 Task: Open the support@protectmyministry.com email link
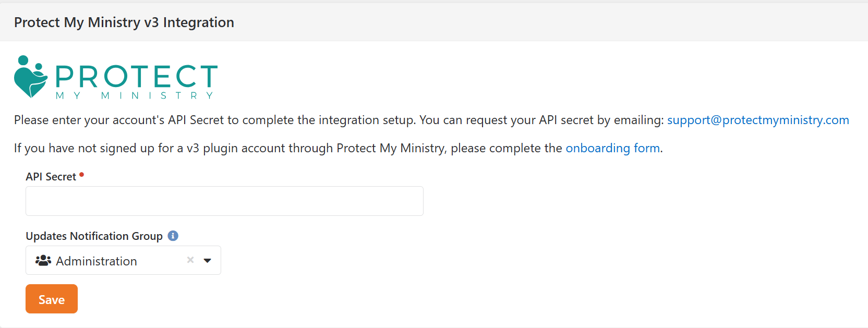pos(758,120)
